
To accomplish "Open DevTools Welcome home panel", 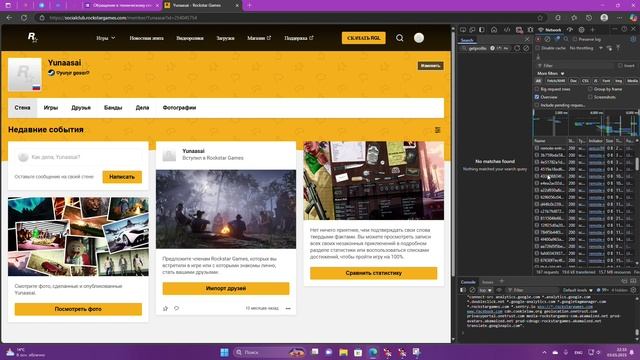I will (x=494, y=30).
